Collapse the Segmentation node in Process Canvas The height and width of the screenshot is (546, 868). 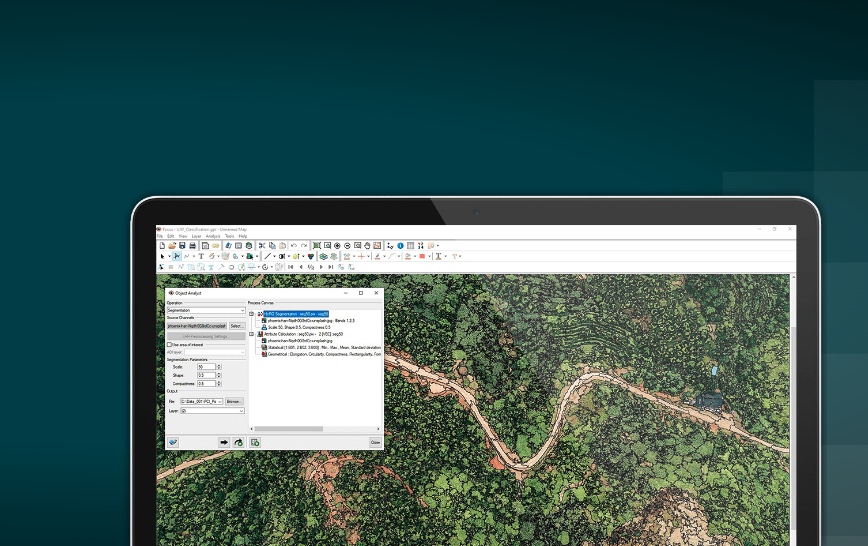click(x=251, y=313)
